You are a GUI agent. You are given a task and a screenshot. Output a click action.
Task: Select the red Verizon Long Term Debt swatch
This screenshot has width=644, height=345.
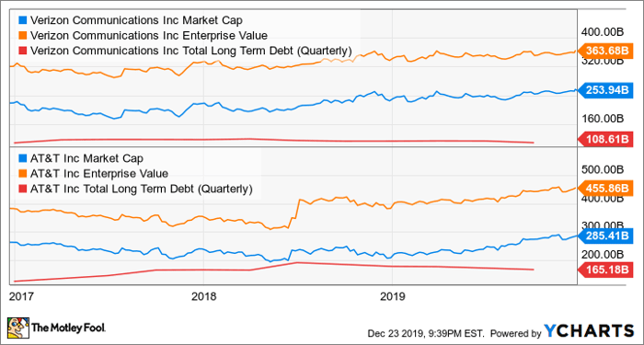point(23,51)
